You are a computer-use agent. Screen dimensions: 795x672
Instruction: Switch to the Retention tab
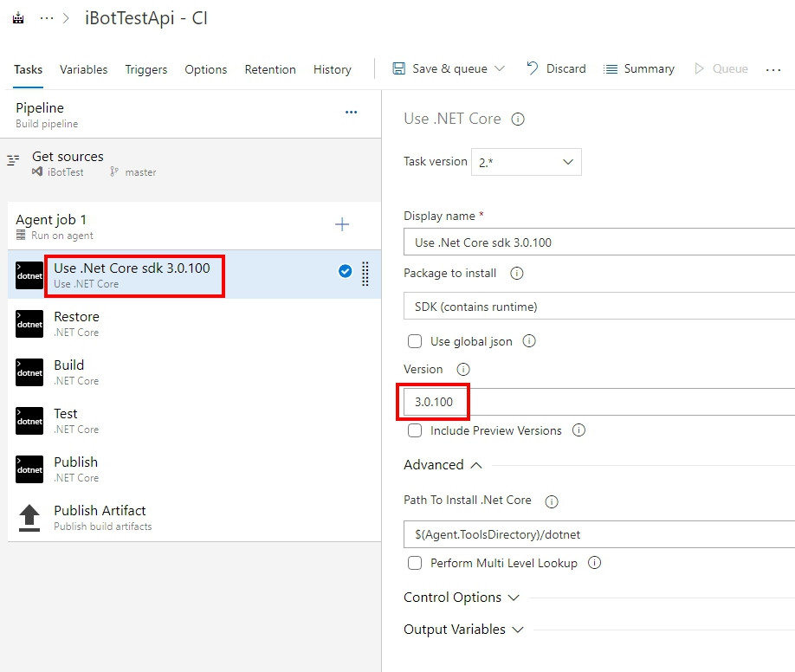coord(270,69)
